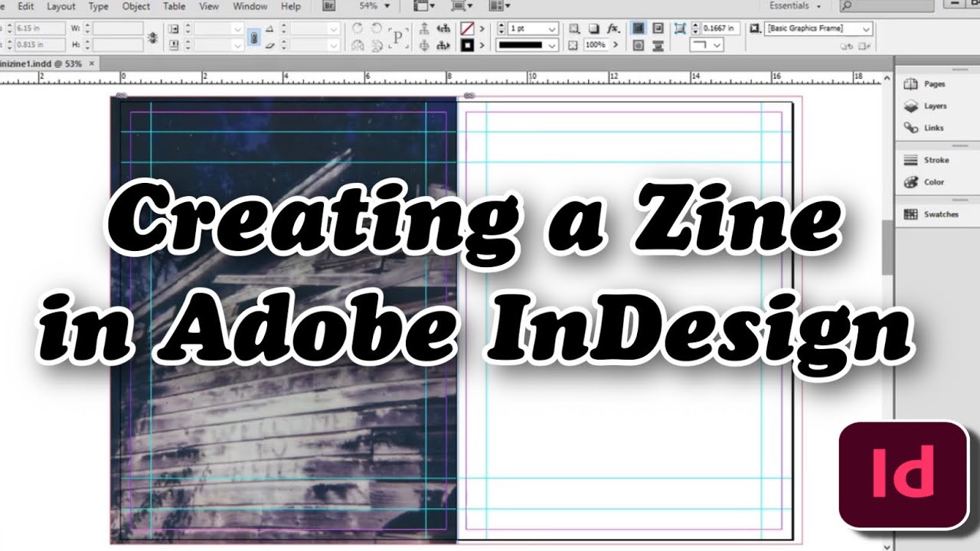Viewport: 980px width, 551px height.
Task: Open the stroke weight 1 pt dropdown
Action: point(553,28)
